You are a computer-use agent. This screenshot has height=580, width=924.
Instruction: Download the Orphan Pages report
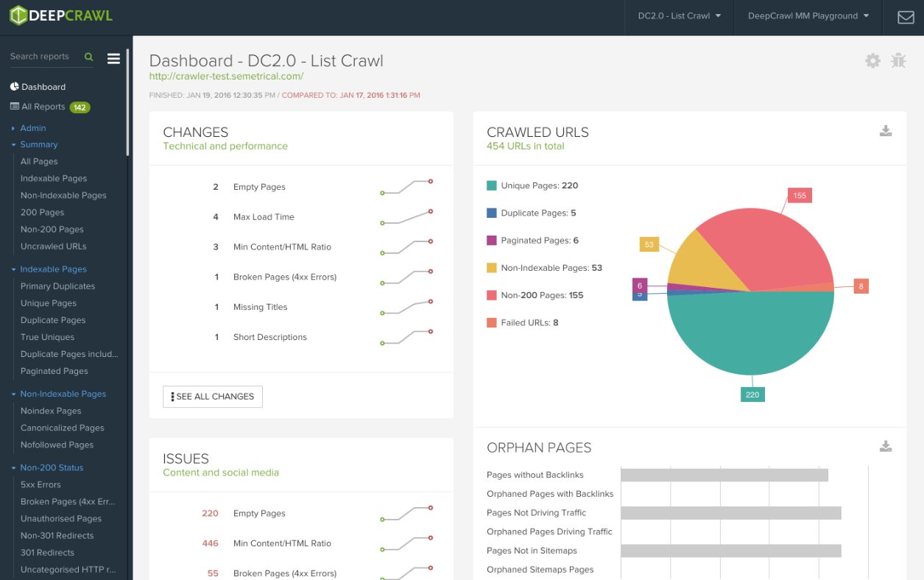coord(886,446)
